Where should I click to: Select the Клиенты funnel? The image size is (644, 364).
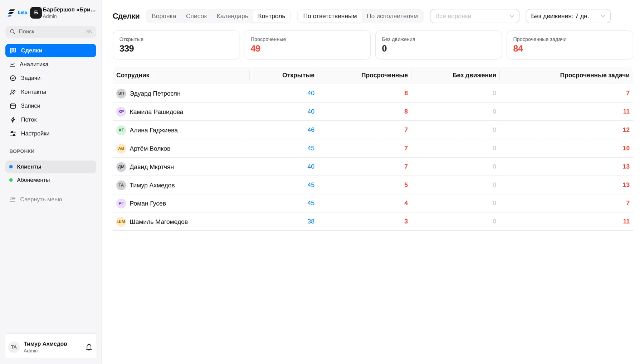click(x=51, y=167)
